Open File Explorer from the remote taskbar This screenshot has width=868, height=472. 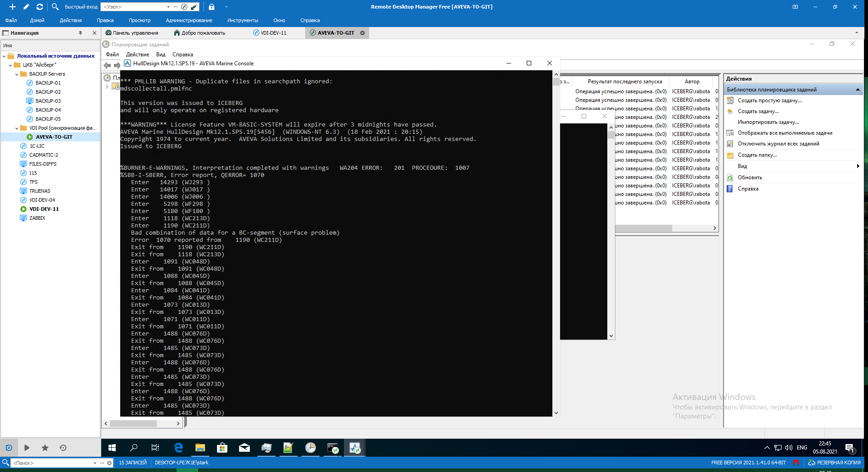coord(200,448)
